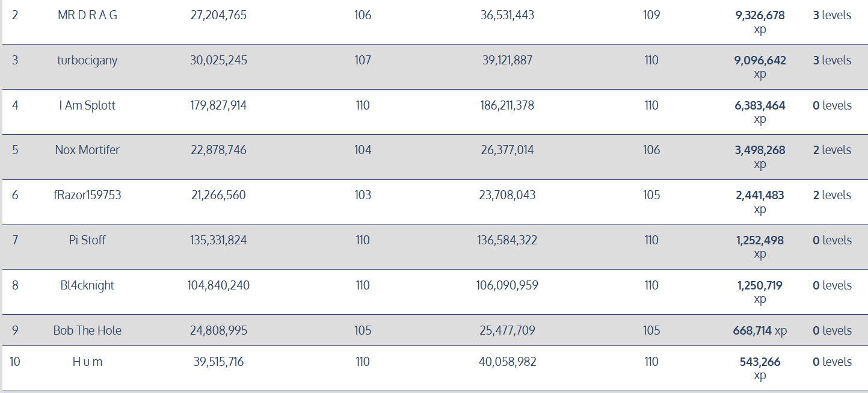Click the 40,058,982 ending XP value
Screen dimensions: 868x393
(x=507, y=362)
